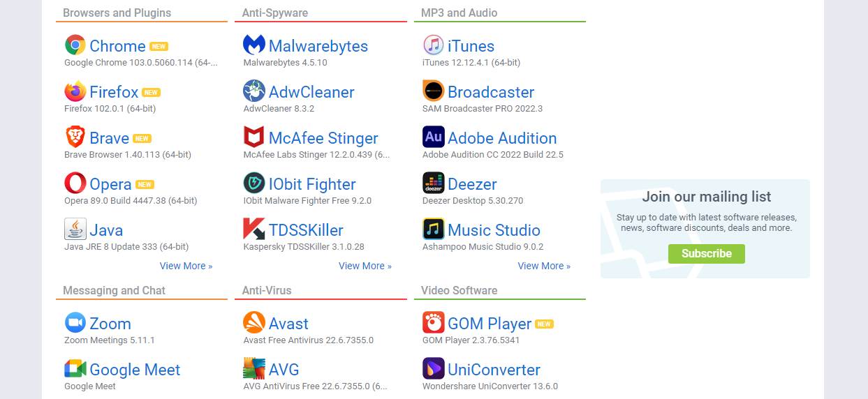
Task: Click the Chrome browser icon
Action: [x=75, y=45]
